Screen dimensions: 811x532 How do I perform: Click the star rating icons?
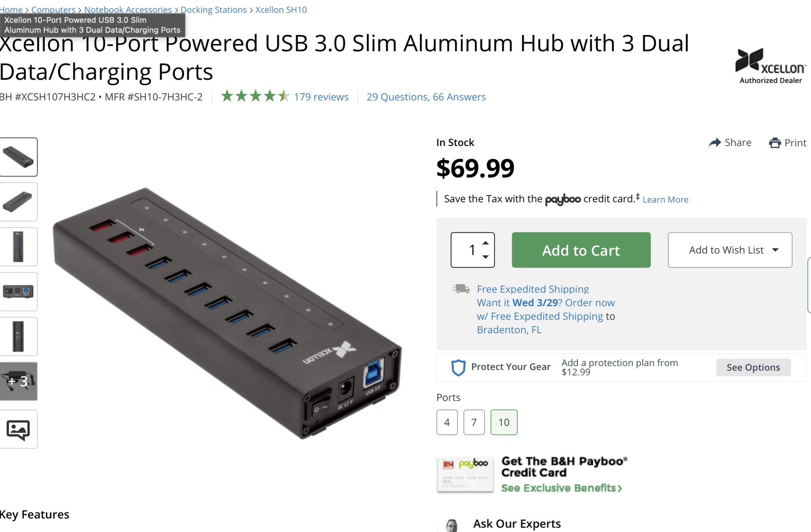[255, 97]
